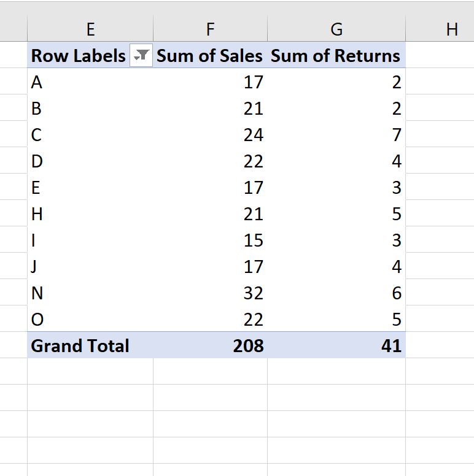Open the Row Labels filter dropdown

(141, 55)
